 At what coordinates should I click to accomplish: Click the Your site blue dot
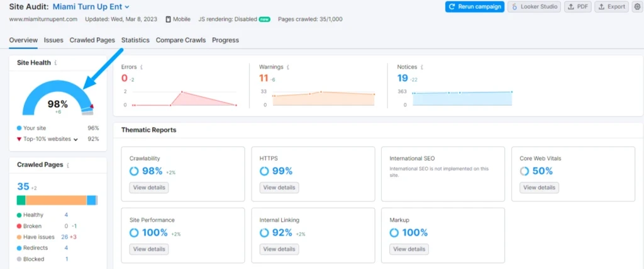pos(19,129)
